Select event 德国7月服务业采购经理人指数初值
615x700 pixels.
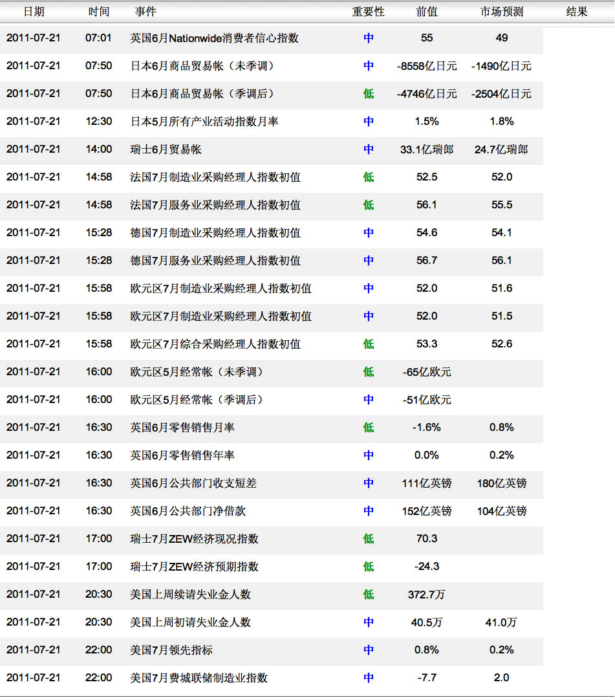pos(215,260)
